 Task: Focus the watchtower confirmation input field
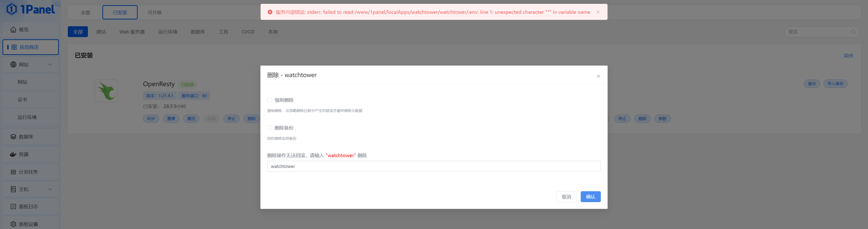(x=434, y=166)
